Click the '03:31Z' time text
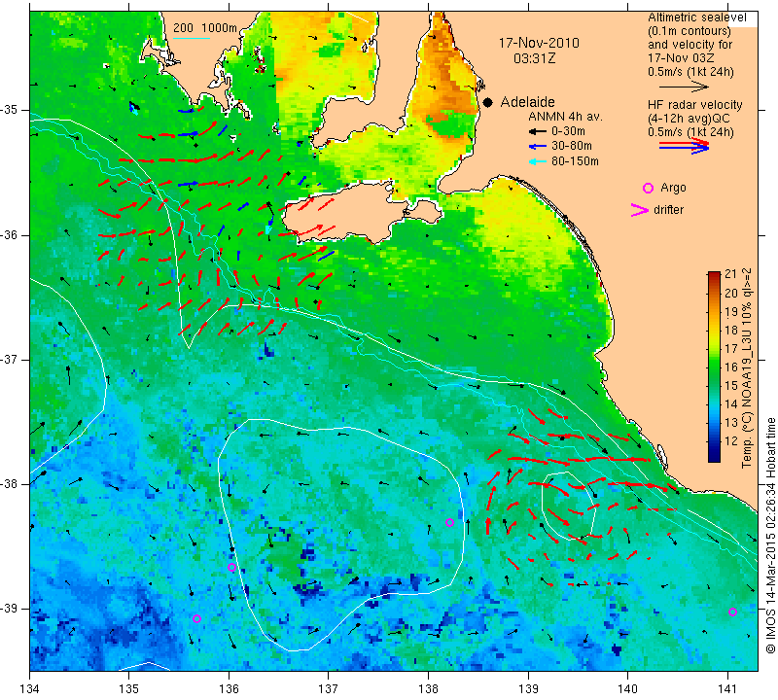The image size is (778, 700). tap(534, 58)
